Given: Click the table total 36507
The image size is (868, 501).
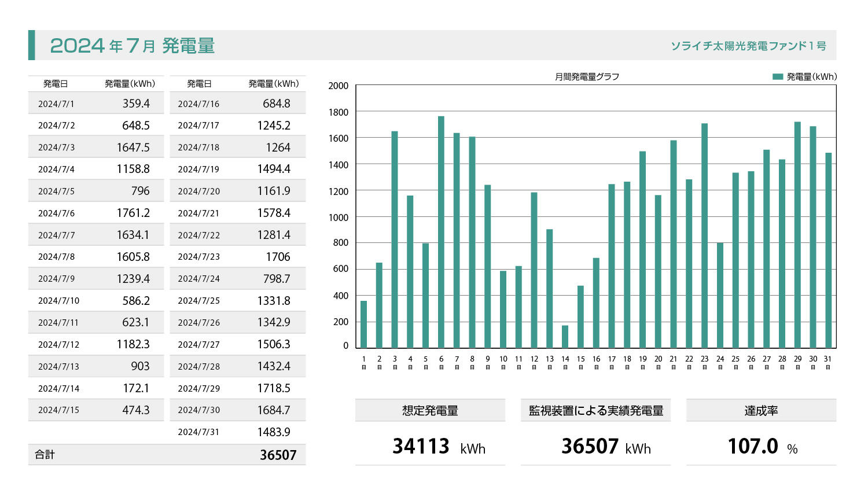Looking at the screenshot, I should point(278,455).
